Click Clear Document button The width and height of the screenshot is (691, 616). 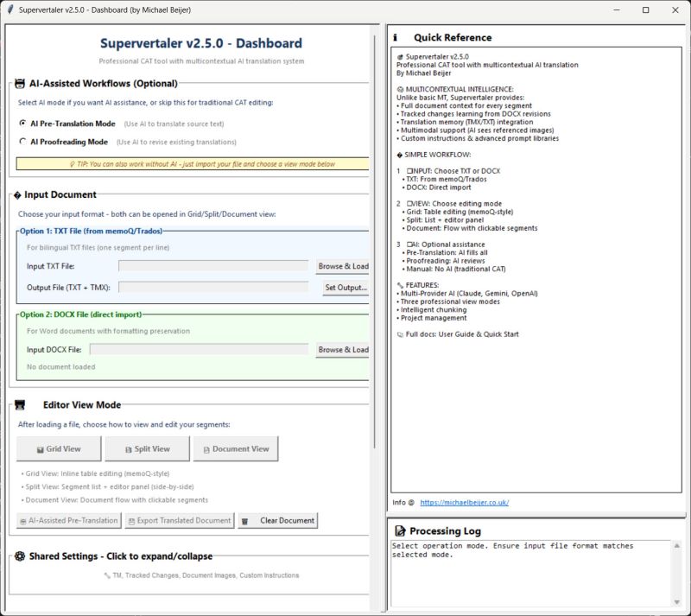pyautogui.click(x=278, y=521)
